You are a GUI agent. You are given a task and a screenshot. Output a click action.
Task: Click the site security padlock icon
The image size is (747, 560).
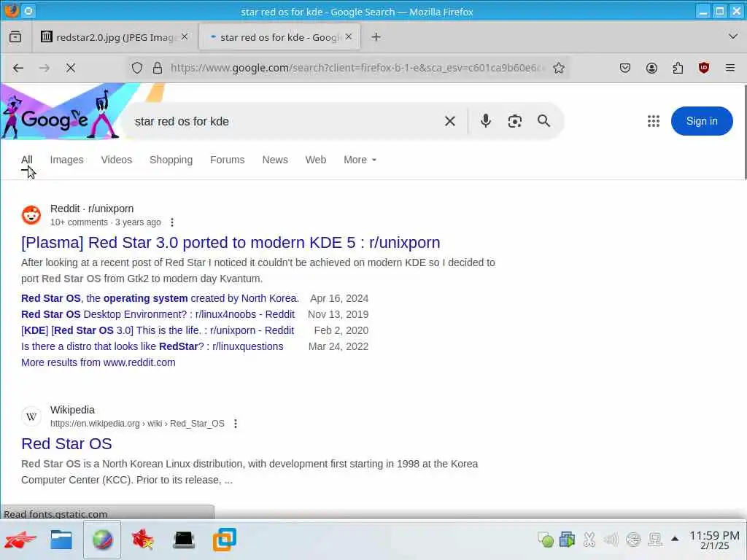click(158, 68)
